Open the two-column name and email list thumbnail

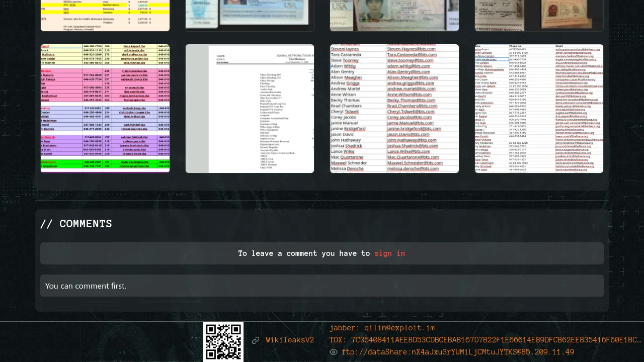[394, 109]
